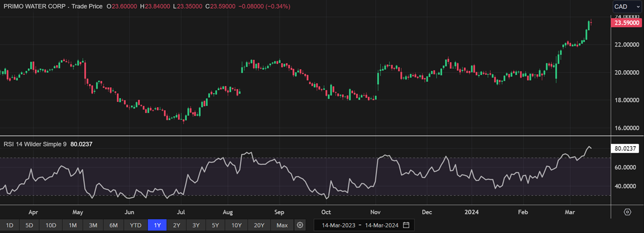Click the target icon under the price axis

(627, 212)
